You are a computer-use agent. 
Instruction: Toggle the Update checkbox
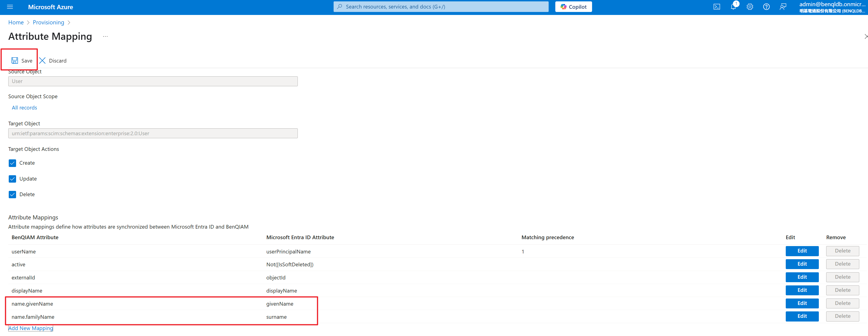(x=12, y=179)
